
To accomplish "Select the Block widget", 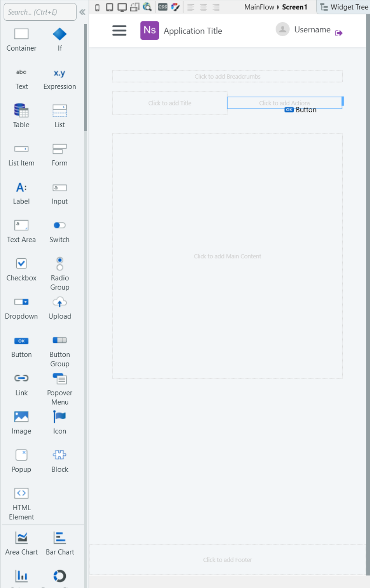I will [x=59, y=461].
